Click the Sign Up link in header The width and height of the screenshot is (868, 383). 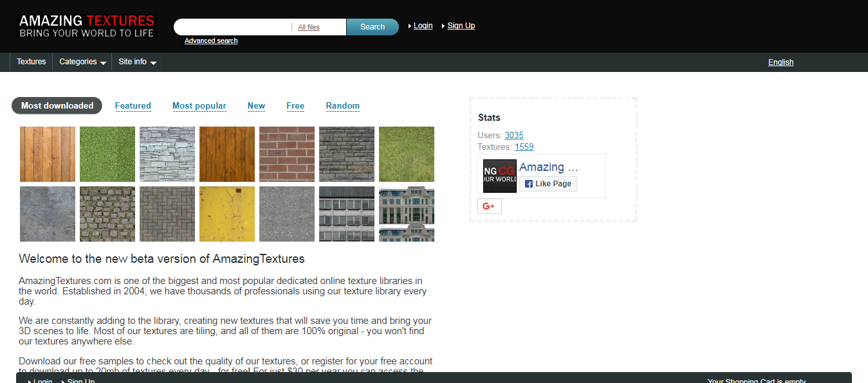click(461, 26)
